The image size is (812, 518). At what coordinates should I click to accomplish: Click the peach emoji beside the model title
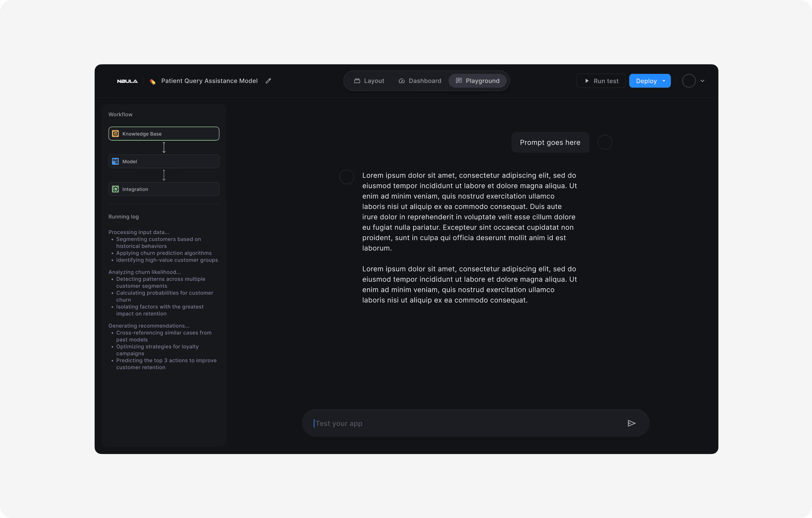click(x=152, y=80)
